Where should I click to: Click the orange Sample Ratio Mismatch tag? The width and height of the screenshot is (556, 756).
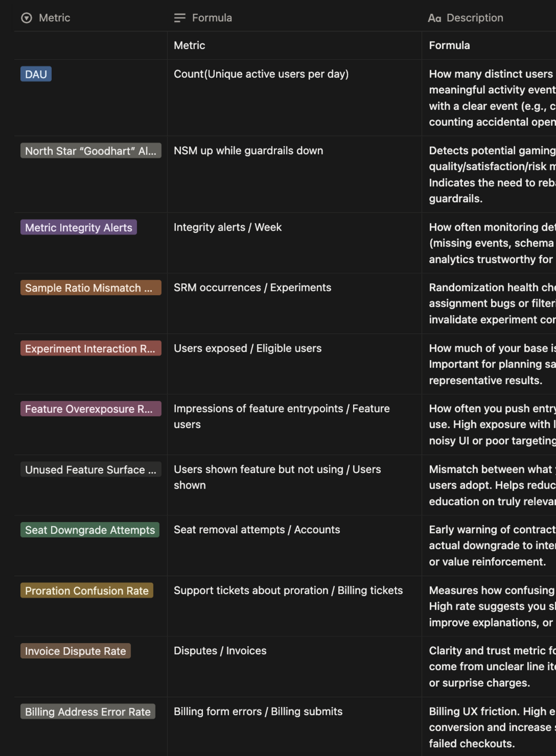(91, 288)
